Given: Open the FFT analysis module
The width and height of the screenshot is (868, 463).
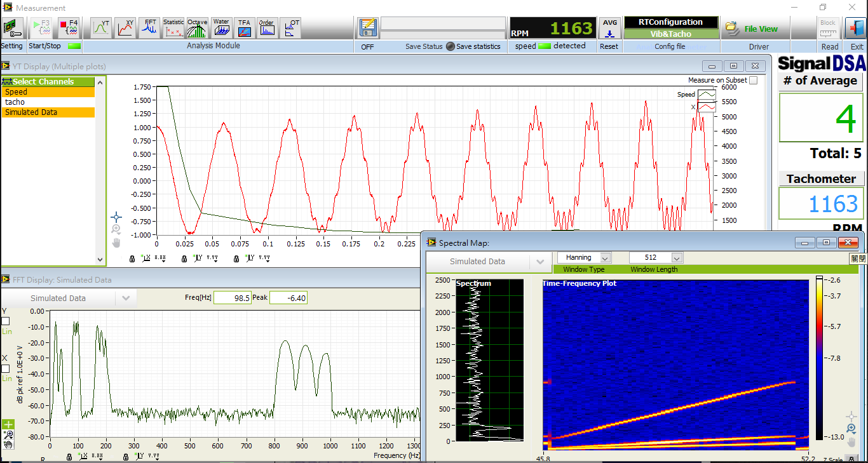Looking at the screenshot, I should (x=149, y=28).
